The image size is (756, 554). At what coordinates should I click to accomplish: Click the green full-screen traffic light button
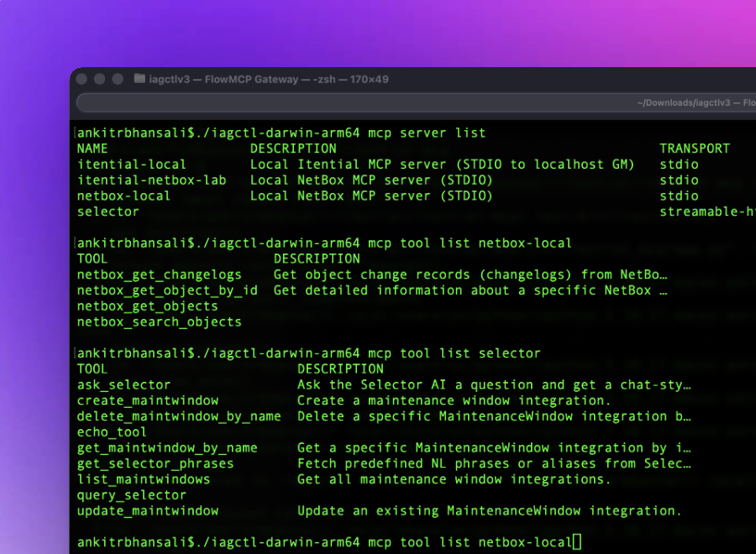point(117,79)
